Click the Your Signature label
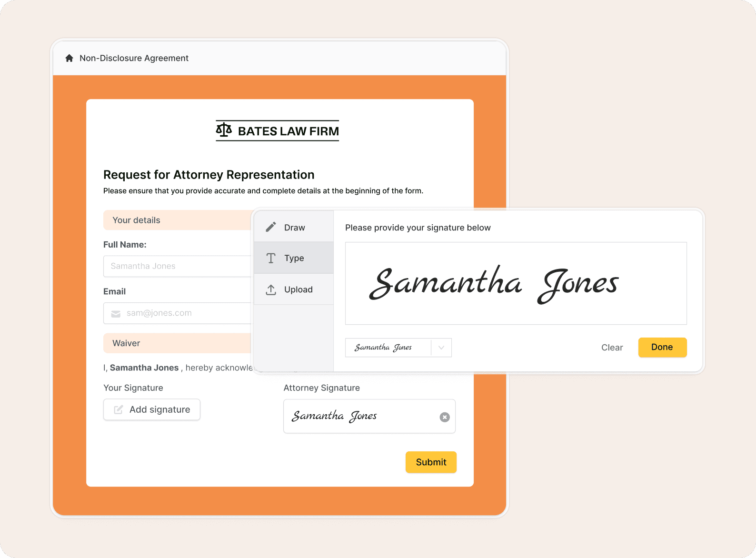The image size is (756, 558). click(133, 388)
